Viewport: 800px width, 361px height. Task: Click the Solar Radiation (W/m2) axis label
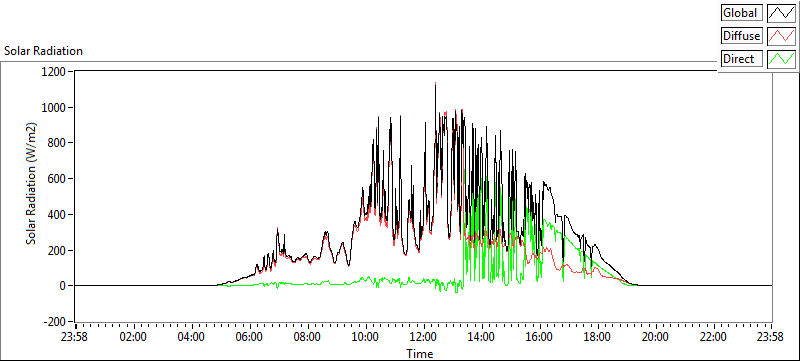(x=32, y=183)
